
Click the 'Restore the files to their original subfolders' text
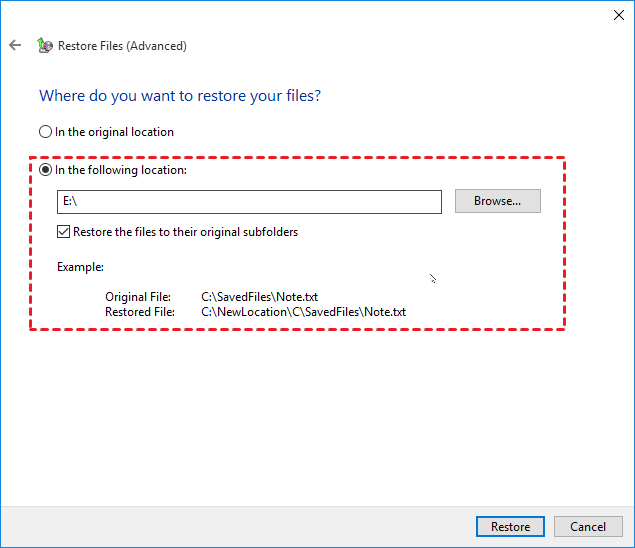pyautogui.click(x=185, y=232)
